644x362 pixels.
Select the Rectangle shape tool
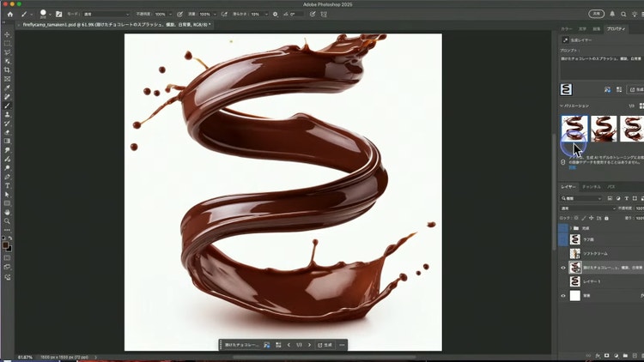(x=8, y=203)
